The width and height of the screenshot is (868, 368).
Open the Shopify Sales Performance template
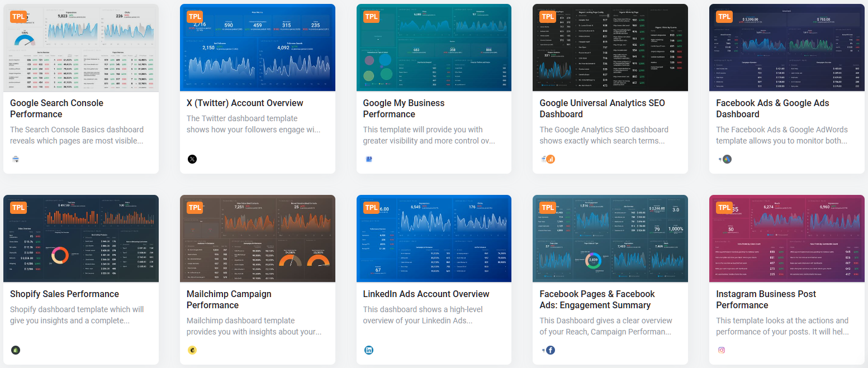click(63, 294)
